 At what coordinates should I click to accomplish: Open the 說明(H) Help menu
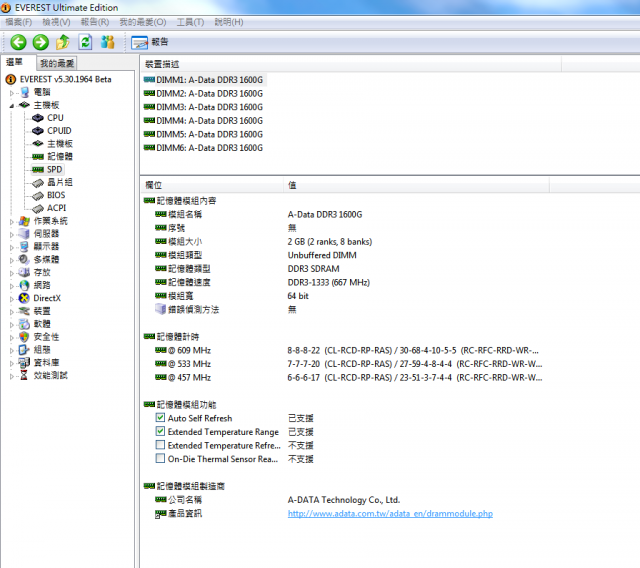click(229, 22)
